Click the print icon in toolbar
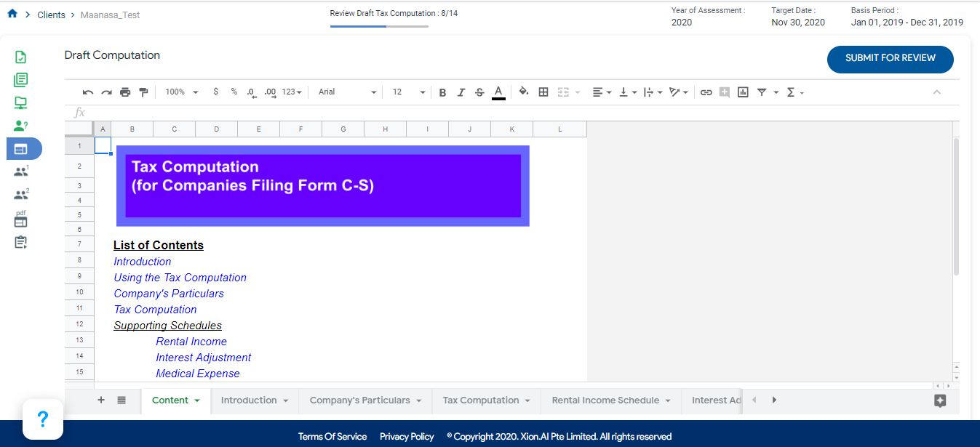980x447 pixels. coord(125,92)
